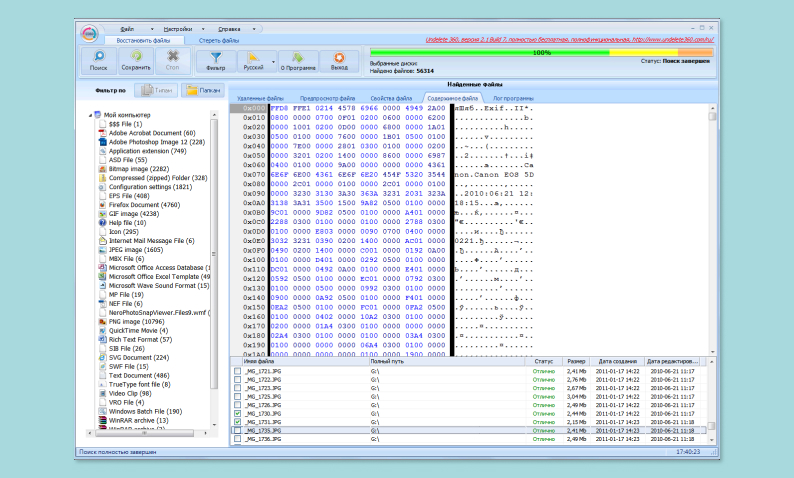Check the box for _MG_1726.JPG

(x=237, y=405)
